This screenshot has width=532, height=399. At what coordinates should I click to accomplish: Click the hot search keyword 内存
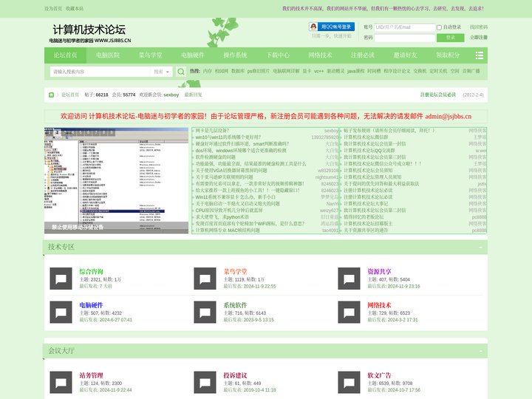point(208,71)
